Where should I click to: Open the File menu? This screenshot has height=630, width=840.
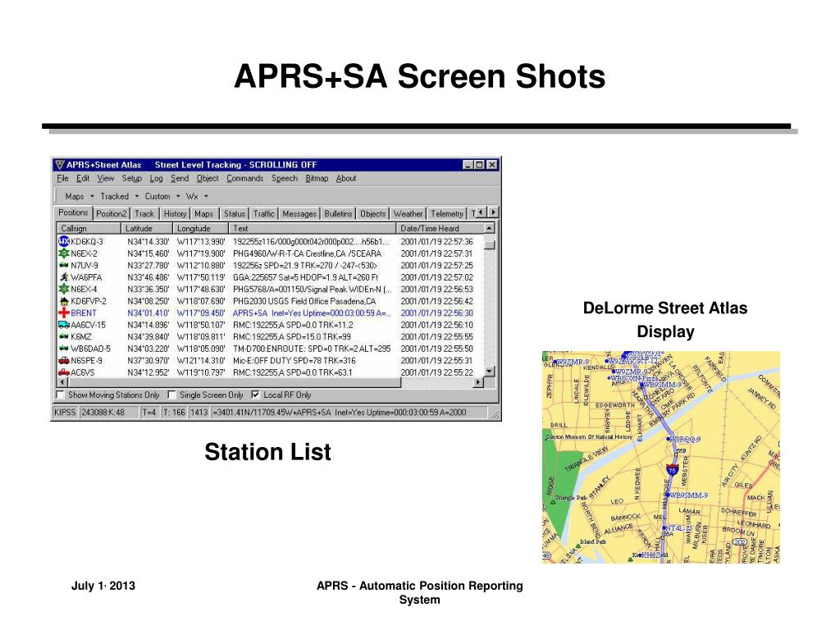(62, 178)
